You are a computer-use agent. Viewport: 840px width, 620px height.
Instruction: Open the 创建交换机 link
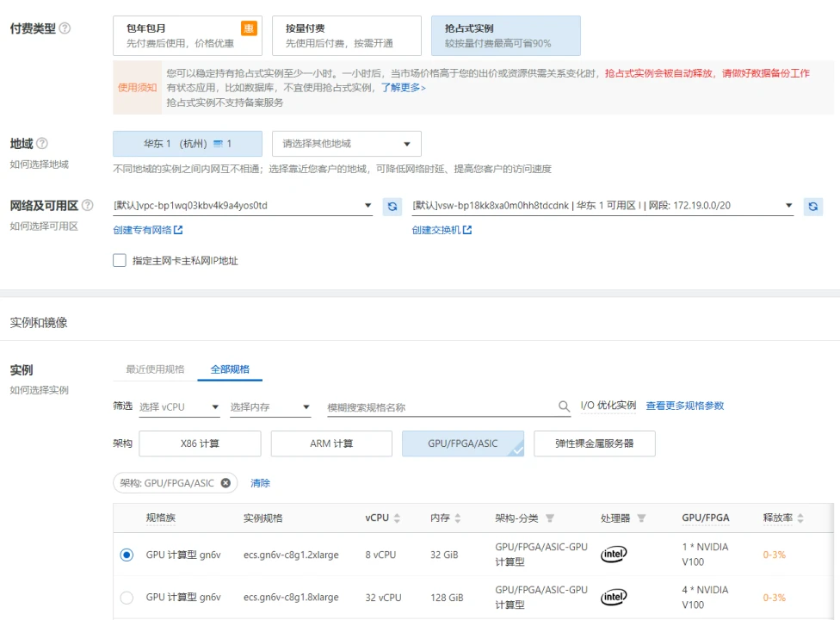(x=436, y=230)
